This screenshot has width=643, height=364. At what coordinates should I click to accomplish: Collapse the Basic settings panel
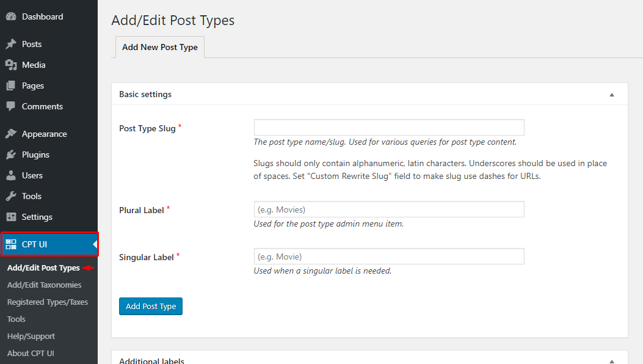(612, 95)
